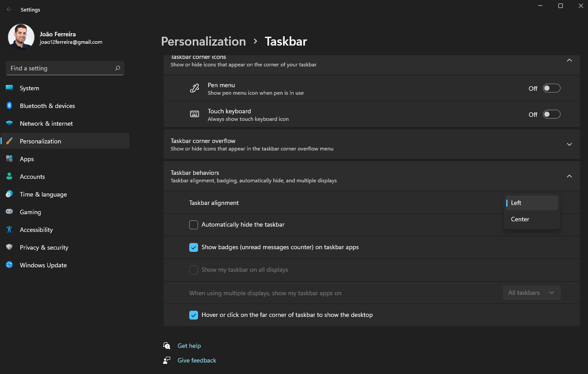Click the Give feedback link

click(197, 360)
